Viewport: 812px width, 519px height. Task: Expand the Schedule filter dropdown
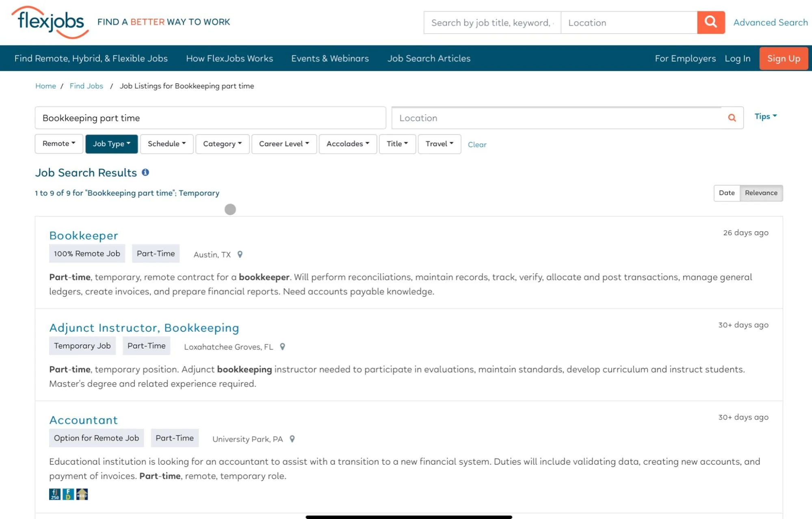point(167,144)
